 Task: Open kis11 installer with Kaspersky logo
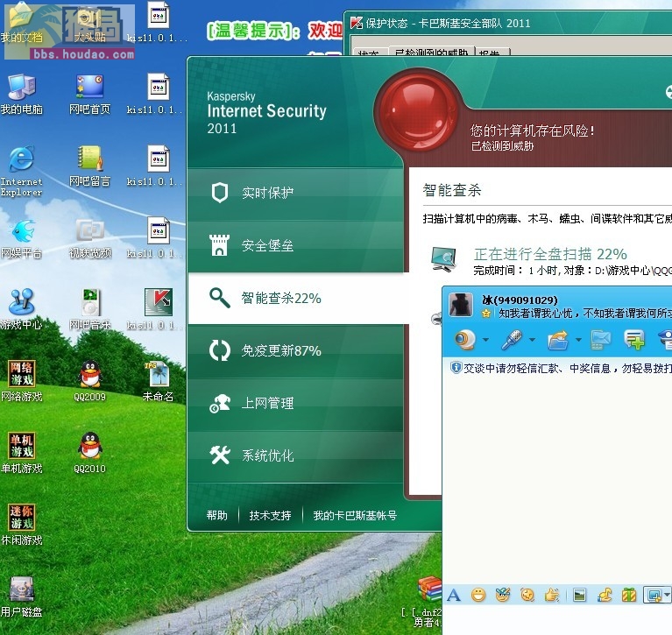tap(158, 308)
